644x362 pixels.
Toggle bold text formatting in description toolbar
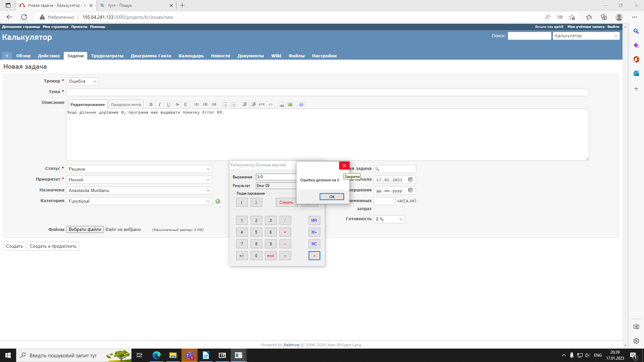pyautogui.click(x=151, y=104)
